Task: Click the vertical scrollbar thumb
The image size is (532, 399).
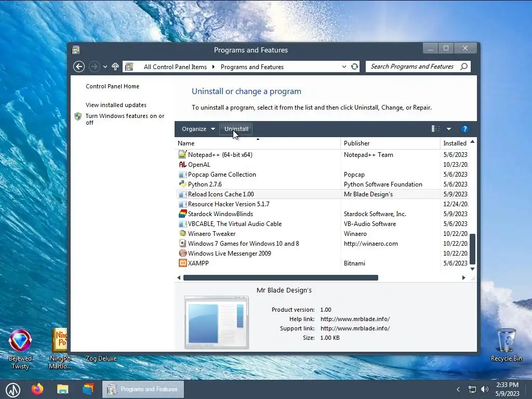Action: 472,249
